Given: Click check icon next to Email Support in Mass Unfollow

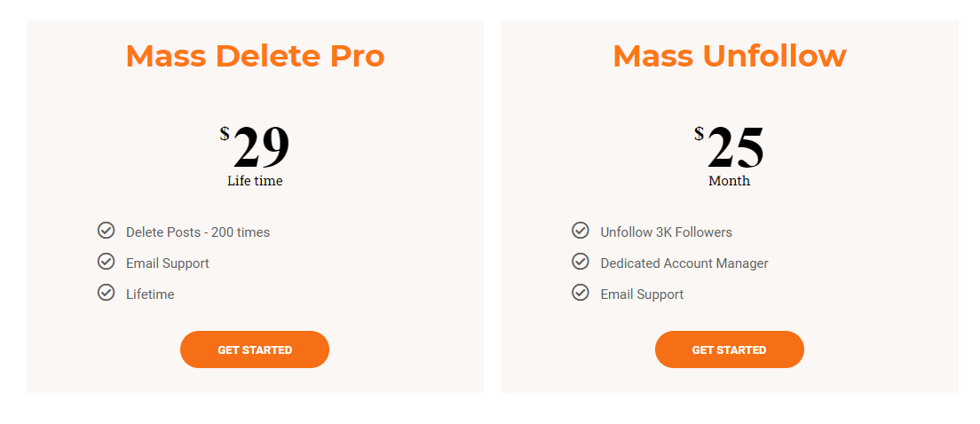Looking at the screenshot, I should click(x=581, y=292).
